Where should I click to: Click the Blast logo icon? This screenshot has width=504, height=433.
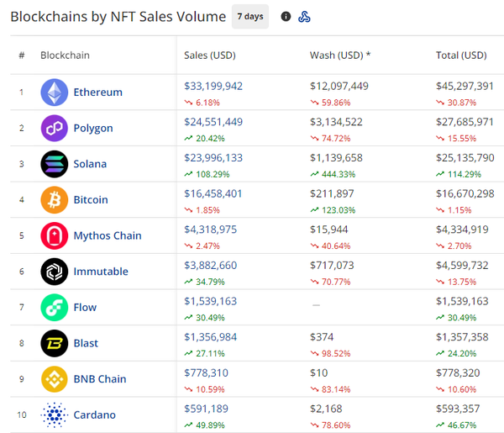(x=55, y=343)
